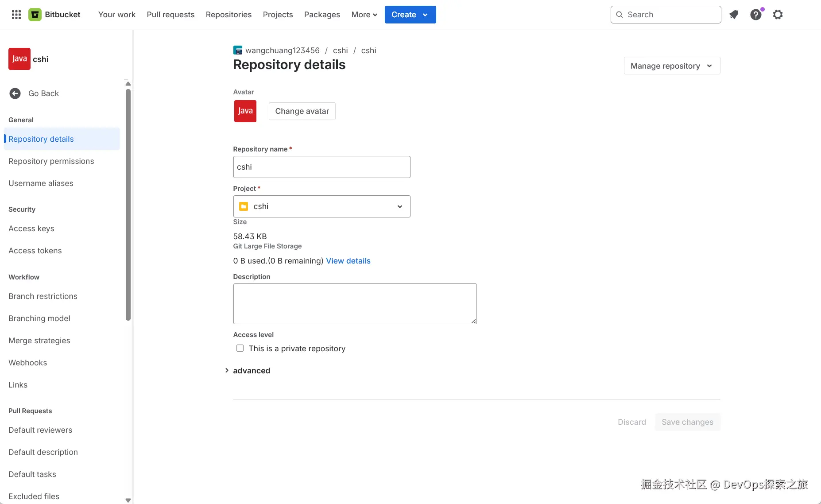Click into the Repository name field

click(321, 167)
